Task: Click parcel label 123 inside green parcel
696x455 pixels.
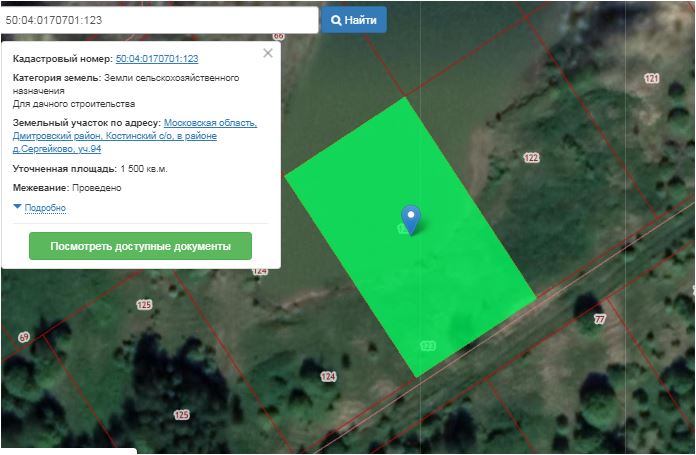Action: pos(428,345)
